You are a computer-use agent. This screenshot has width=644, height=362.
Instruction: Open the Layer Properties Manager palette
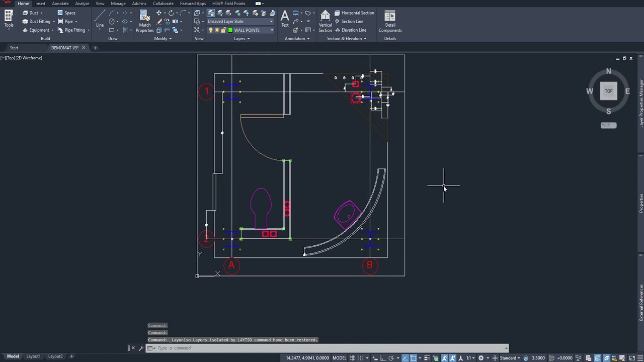(x=641, y=103)
